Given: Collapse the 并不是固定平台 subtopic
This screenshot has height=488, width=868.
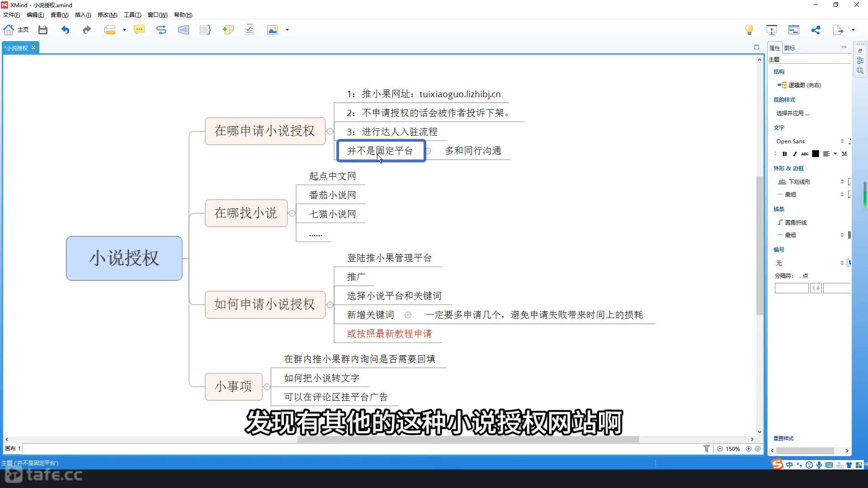Looking at the screenshot, I should point(428,151).
